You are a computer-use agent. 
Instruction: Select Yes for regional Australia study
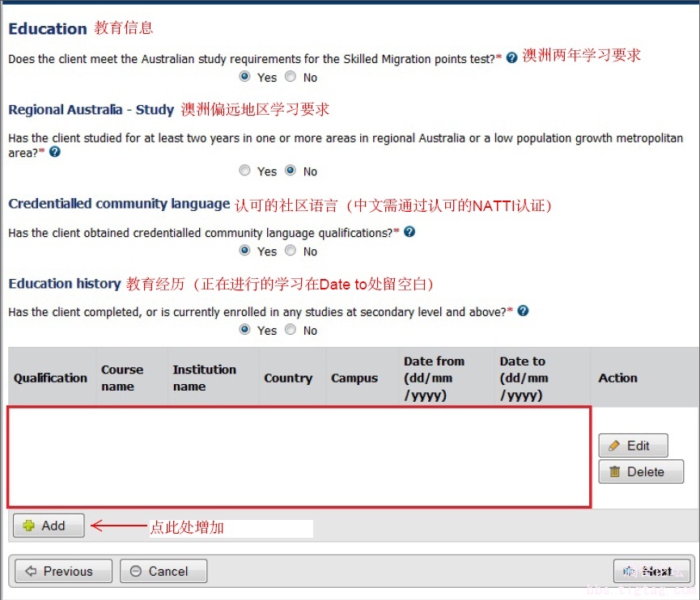(245, 171)
